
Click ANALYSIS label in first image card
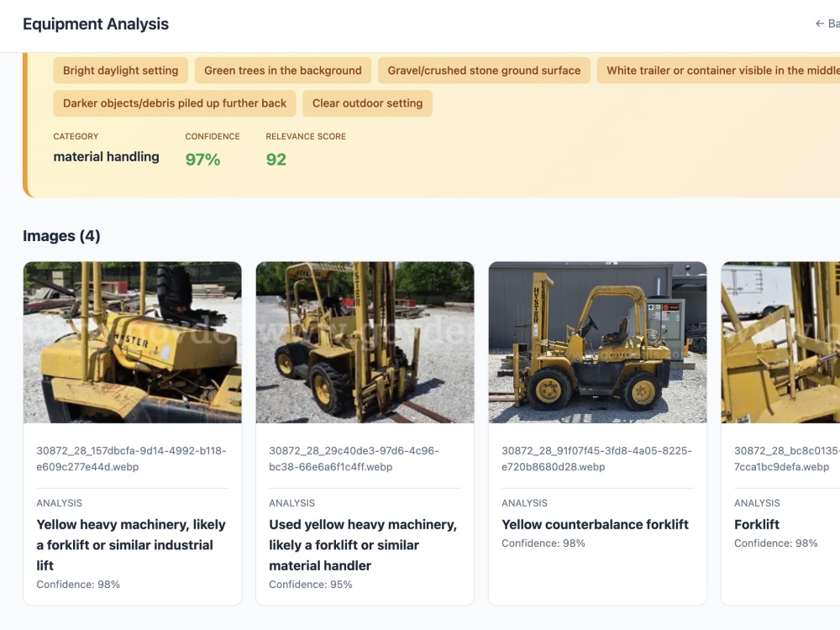click(60, 503)
